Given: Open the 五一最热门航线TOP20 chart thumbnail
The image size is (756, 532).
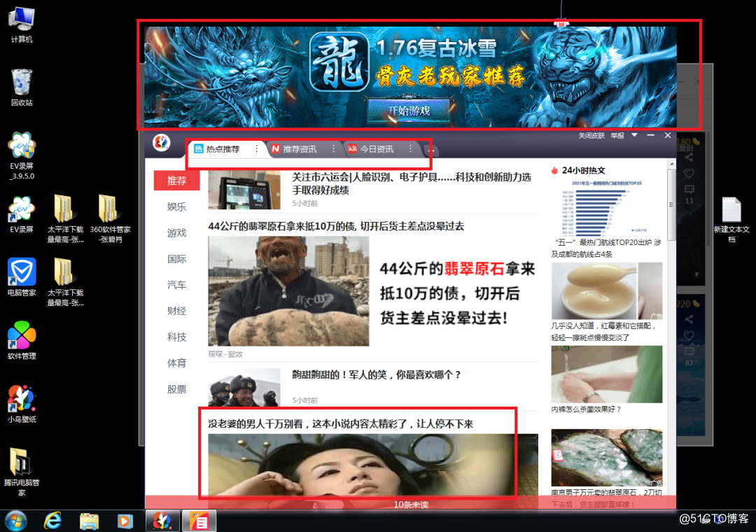Looking at the screenshot, I should tap(606, 208).
